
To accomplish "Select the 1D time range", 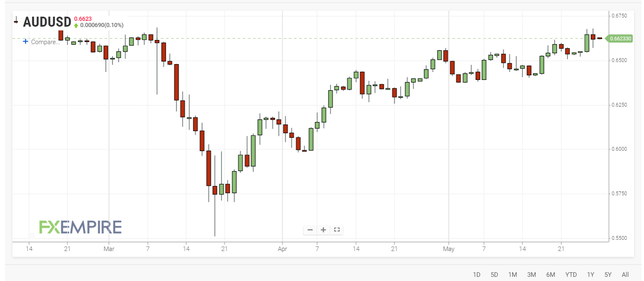I will coord(476,274).
